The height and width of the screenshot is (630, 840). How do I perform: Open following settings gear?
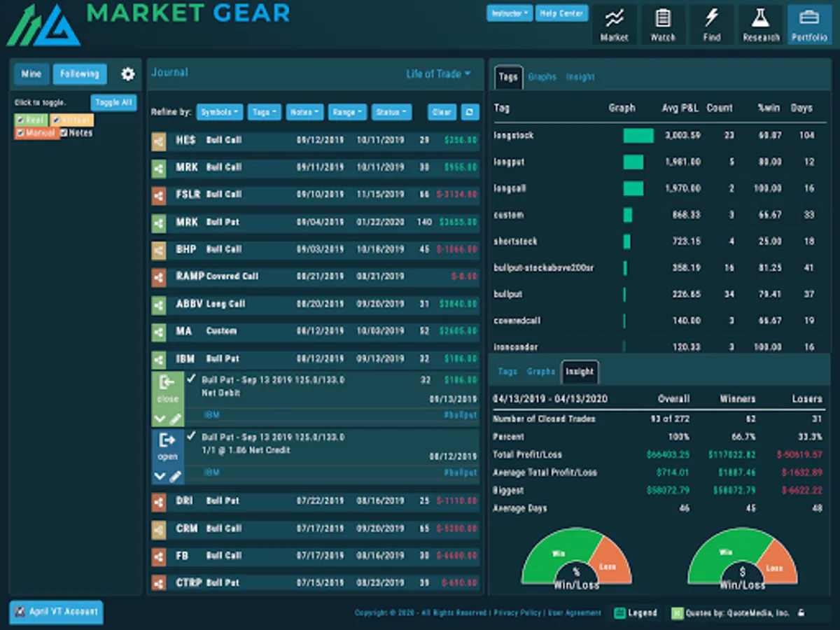(x=127, y=73)
